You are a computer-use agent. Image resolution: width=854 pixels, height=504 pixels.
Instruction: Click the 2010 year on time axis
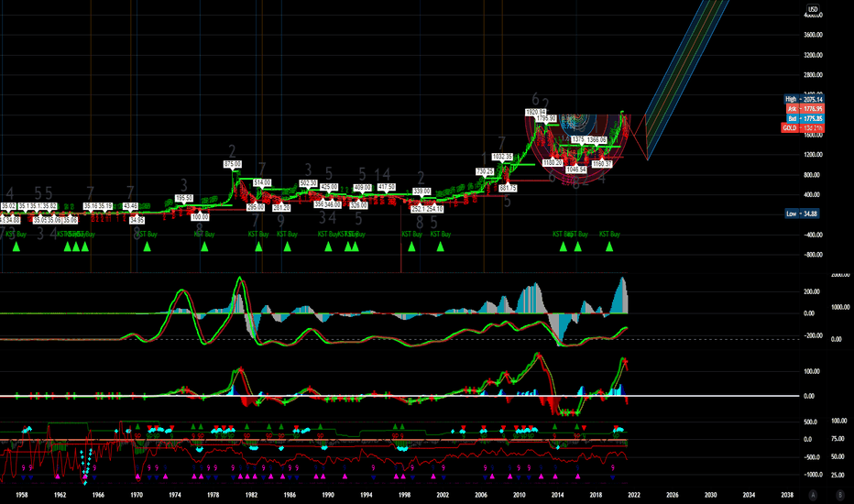tap(519, 495)
